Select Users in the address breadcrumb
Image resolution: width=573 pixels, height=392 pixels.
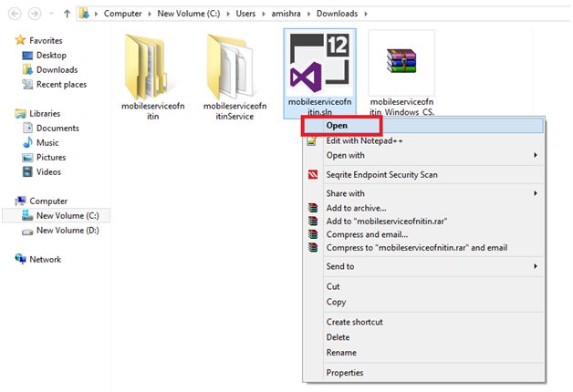[245, 14]
